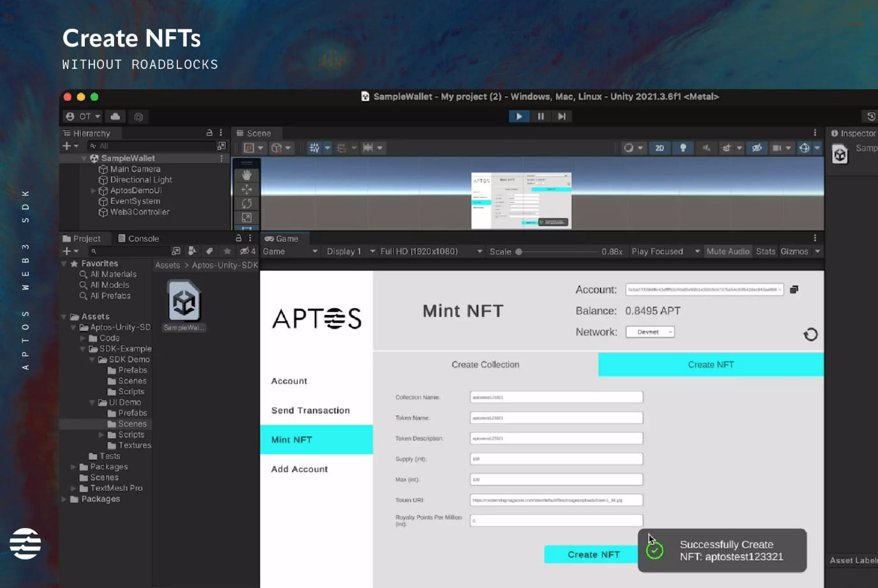
Task: Select Web3Controller object
Action: [x=140, y=212]
